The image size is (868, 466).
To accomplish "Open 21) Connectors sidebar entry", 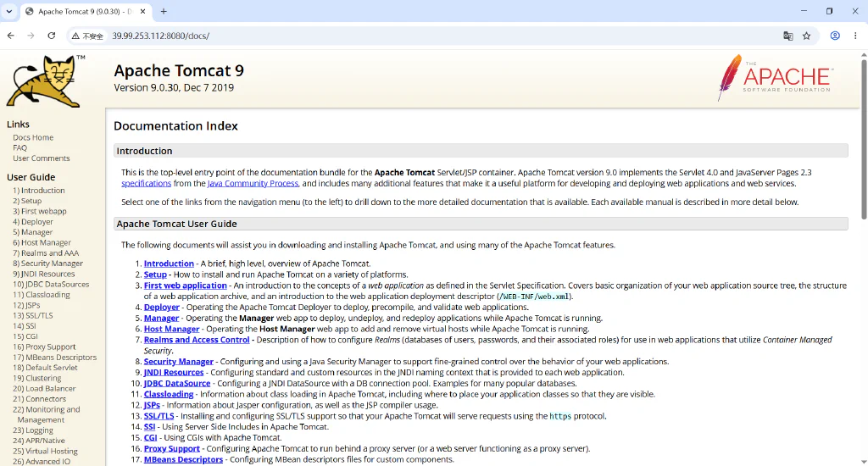I will pyautogui.click(x=39, y=399).
